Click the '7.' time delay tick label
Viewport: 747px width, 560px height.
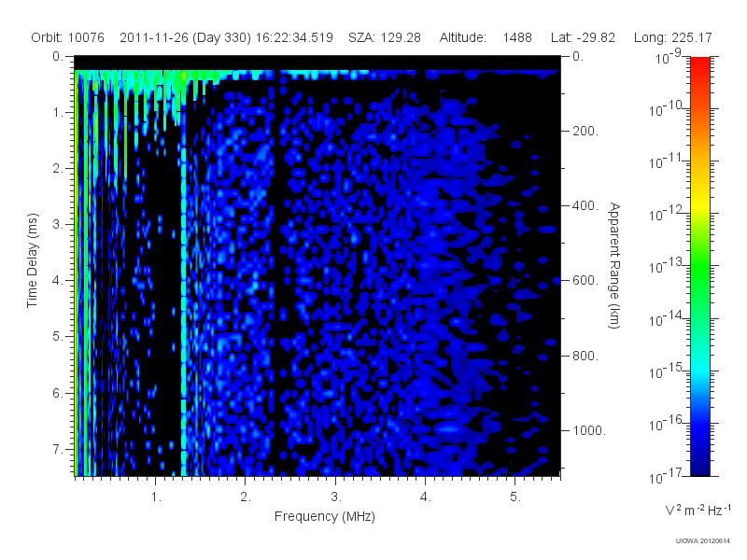(x=58, y=449)
